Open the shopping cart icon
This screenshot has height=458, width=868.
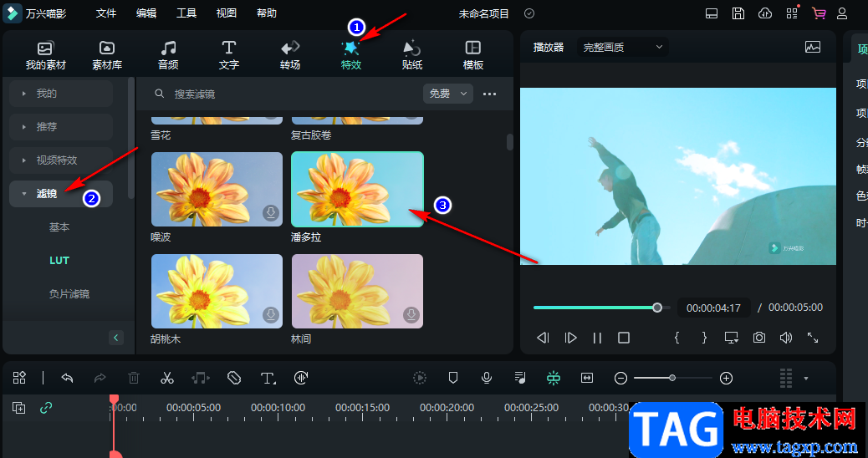coord(819,13)
